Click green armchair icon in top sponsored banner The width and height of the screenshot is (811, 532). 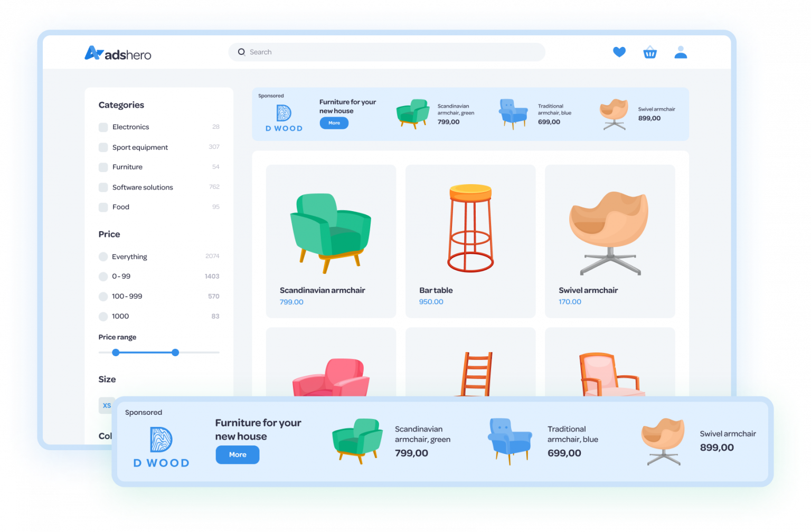tap(412, 113)
